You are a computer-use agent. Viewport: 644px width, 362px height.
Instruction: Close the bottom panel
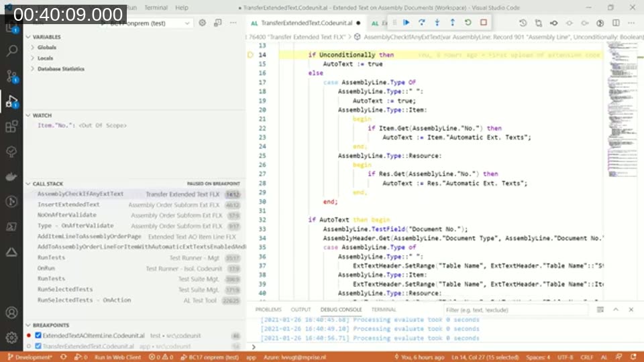coord(631,310)
